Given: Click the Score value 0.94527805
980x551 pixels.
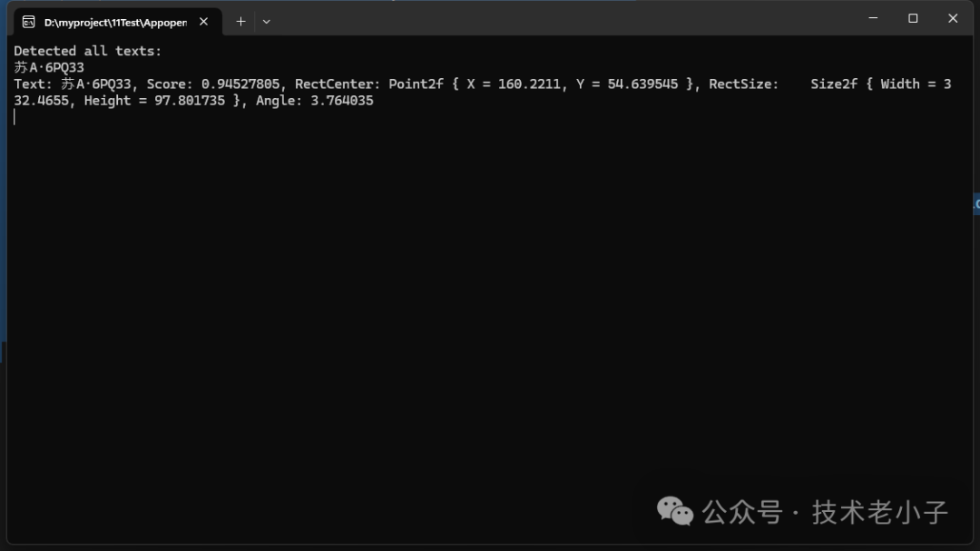Looking at the screenshot, I should [x=240, y=84].
